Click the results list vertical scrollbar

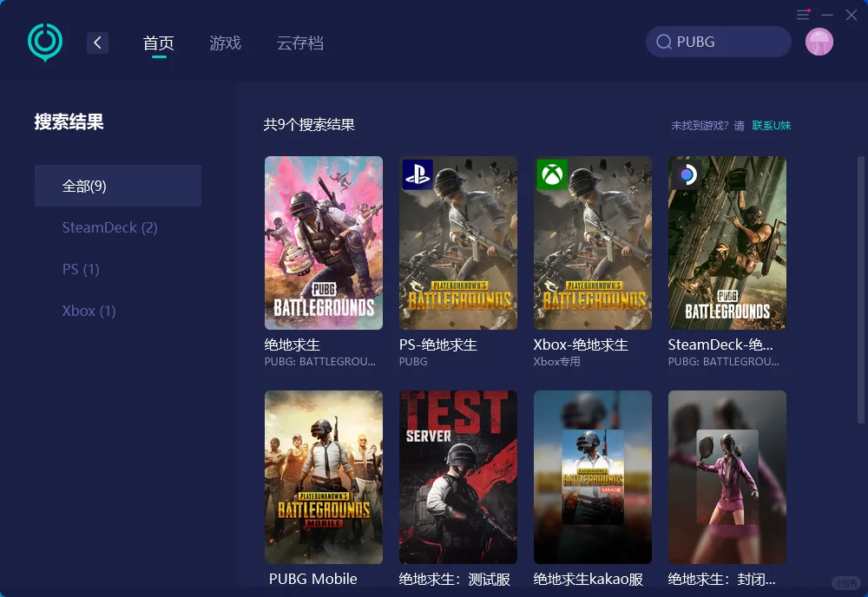coord(861,290)
